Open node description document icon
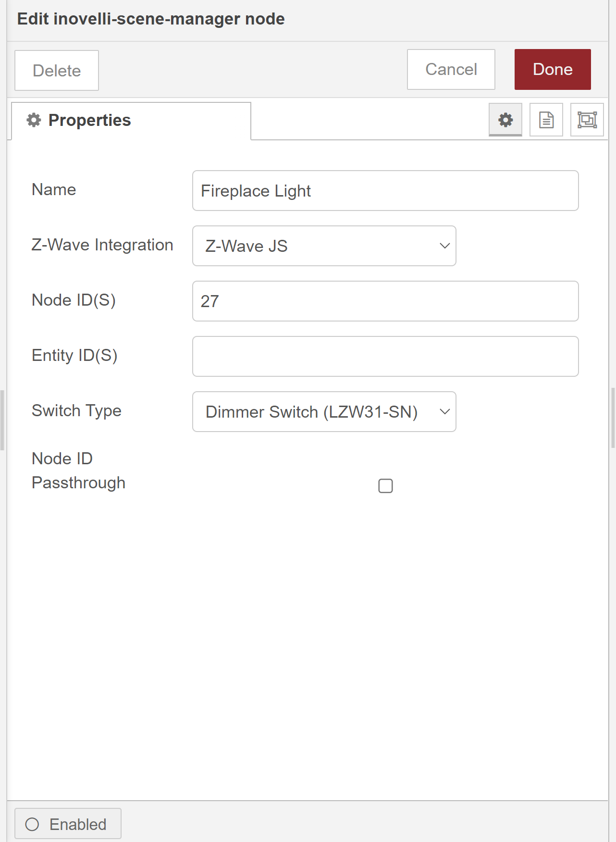 (x=546, y=120)
